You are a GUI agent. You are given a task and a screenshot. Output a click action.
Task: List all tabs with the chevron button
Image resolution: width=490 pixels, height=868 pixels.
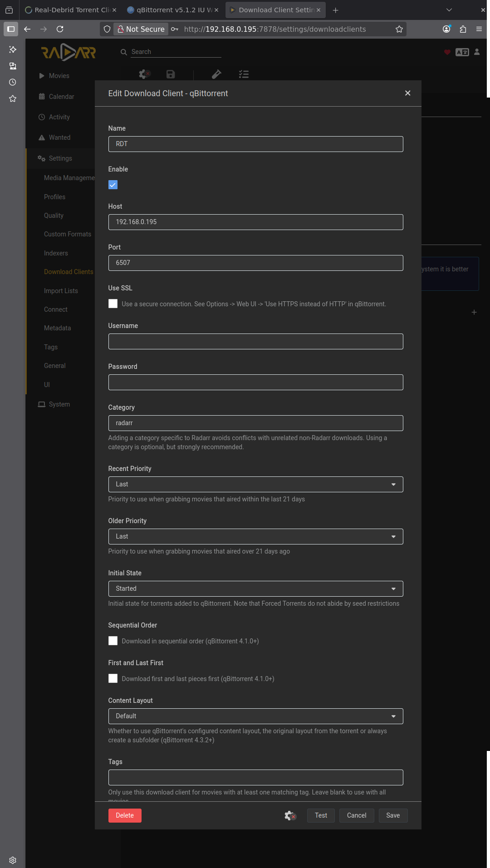tap(449, 10)
